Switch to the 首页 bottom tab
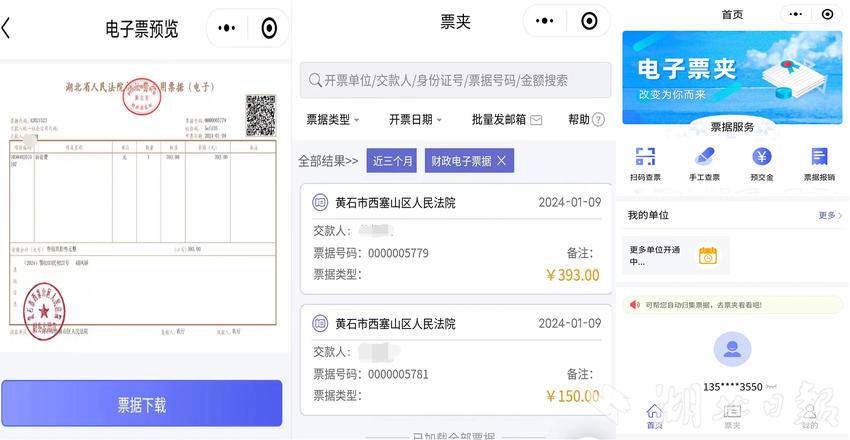The image size is (850, 440). click(654, 415)
